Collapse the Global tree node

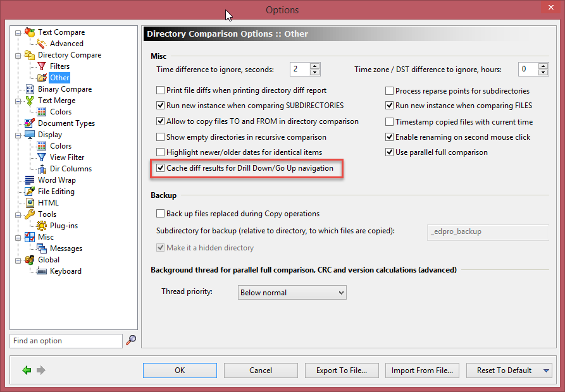click(18, 260)
